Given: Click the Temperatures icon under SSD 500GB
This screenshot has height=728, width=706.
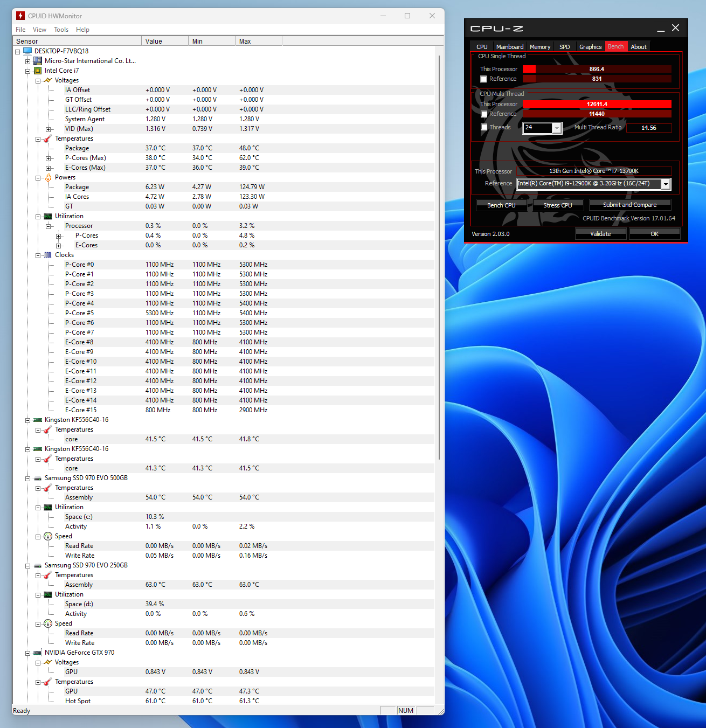Looking at the screenshot, I should (48, 488).
